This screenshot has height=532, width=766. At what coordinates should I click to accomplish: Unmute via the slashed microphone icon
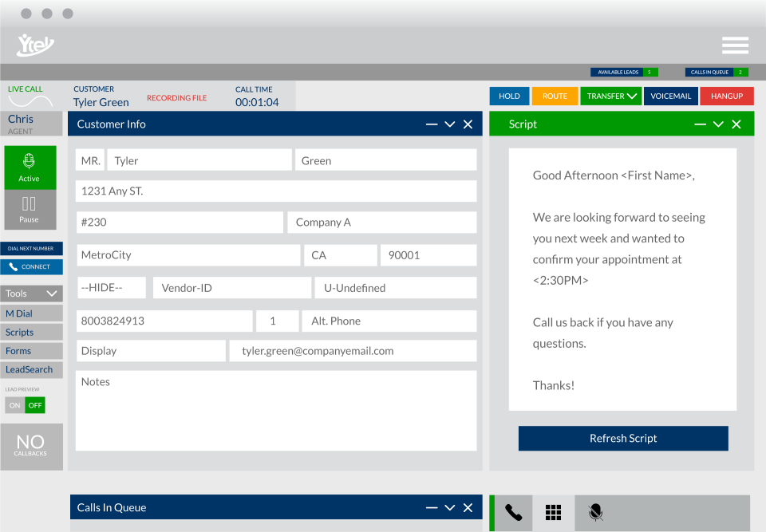coord(595,513)
